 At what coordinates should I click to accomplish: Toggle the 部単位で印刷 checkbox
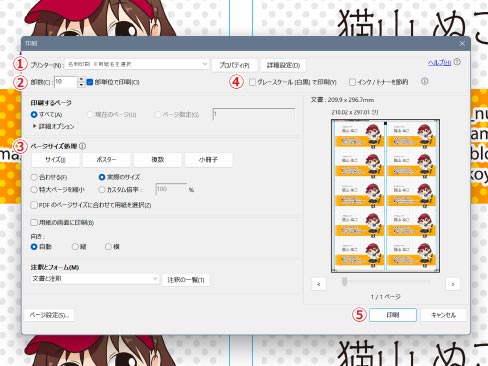(90, 82)
